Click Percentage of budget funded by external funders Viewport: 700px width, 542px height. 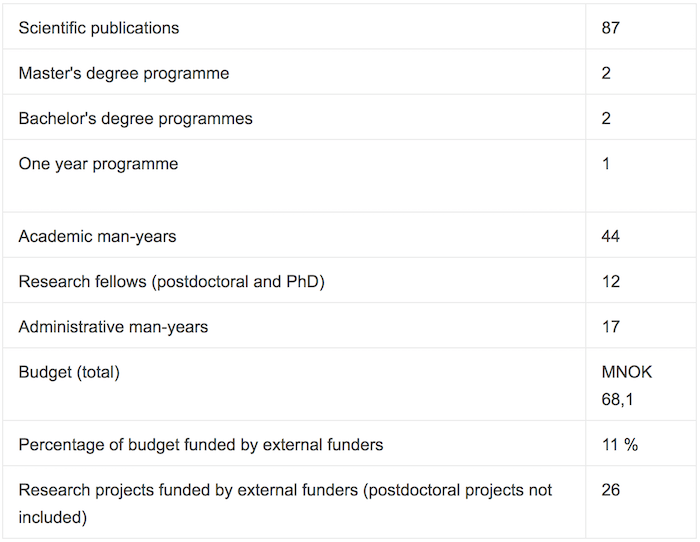201,445
